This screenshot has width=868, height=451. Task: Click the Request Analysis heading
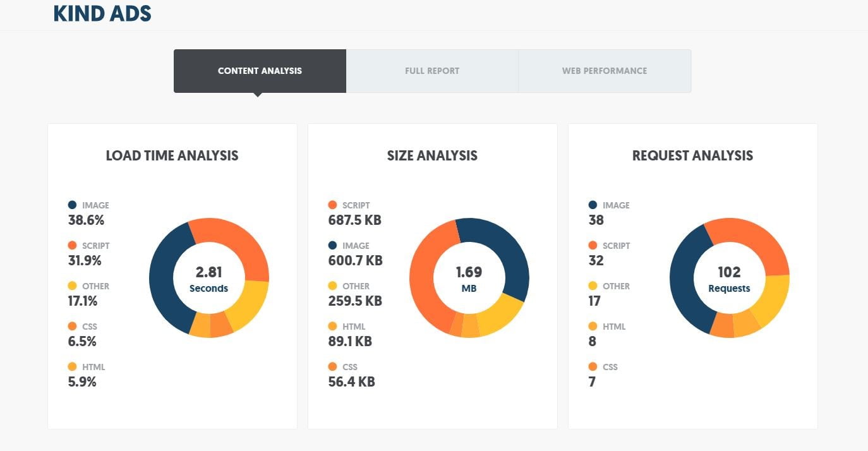(692, 155)
